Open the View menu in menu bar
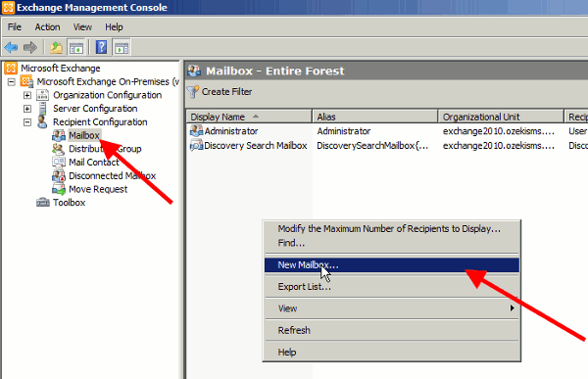This screenshot has width=588, height=379. click(x=82, y=27)
